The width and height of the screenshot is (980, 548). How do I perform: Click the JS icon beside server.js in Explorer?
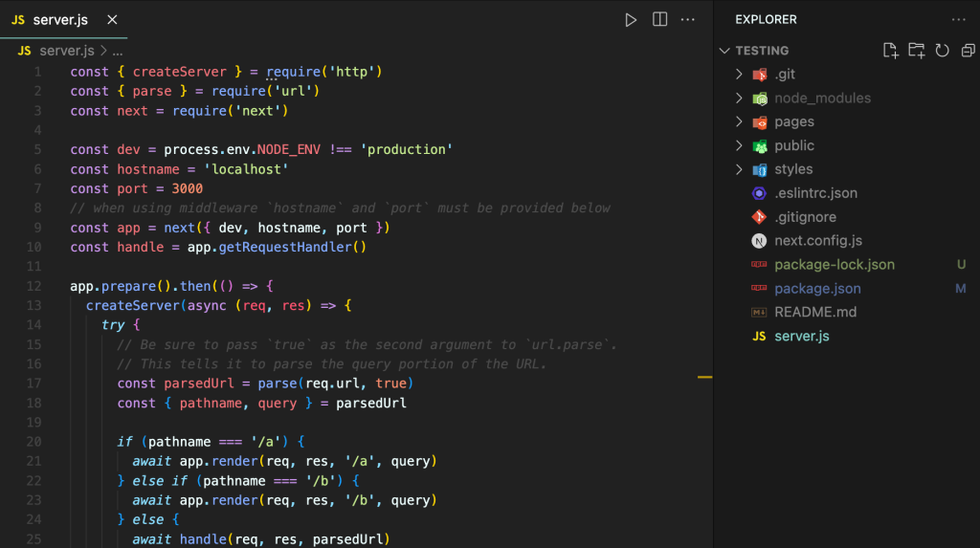coord(759,337)
